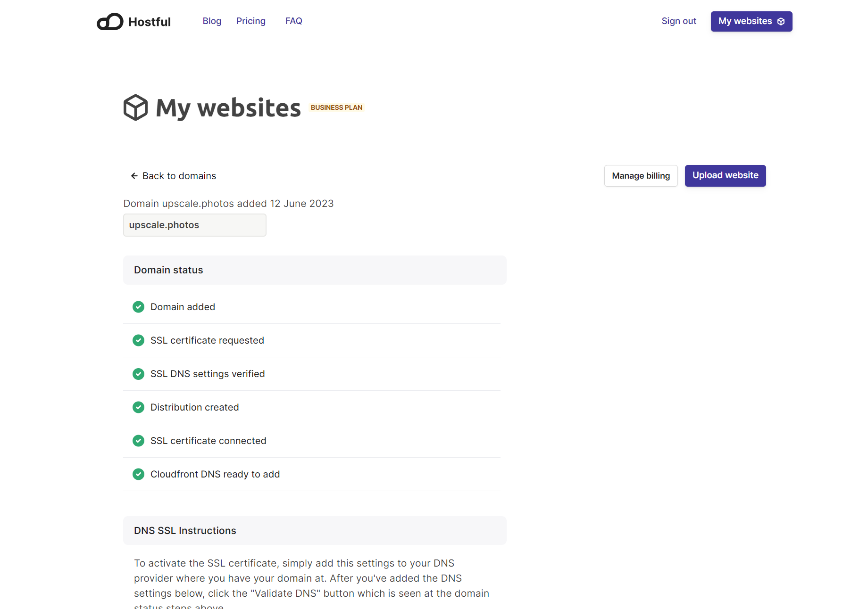Click the Distribution created check icon
The image size is (868, 609).
click(138, 407)
